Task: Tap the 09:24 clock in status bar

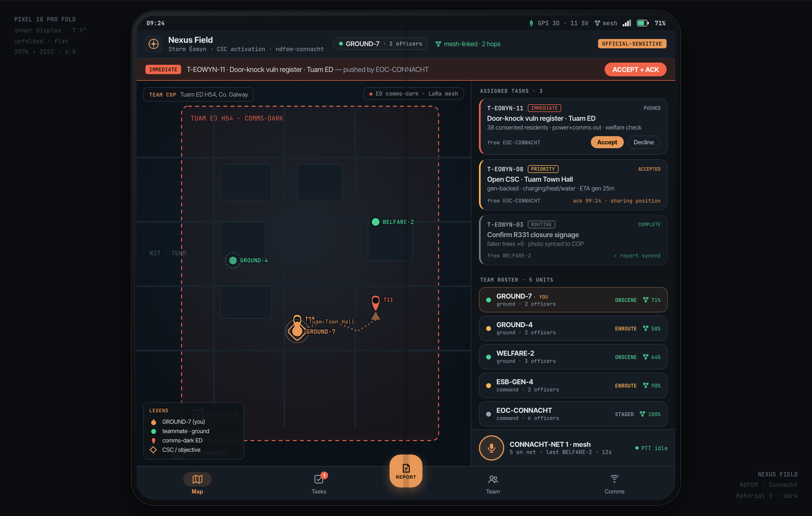Action: pyautogui.click(x=156, y=23)
